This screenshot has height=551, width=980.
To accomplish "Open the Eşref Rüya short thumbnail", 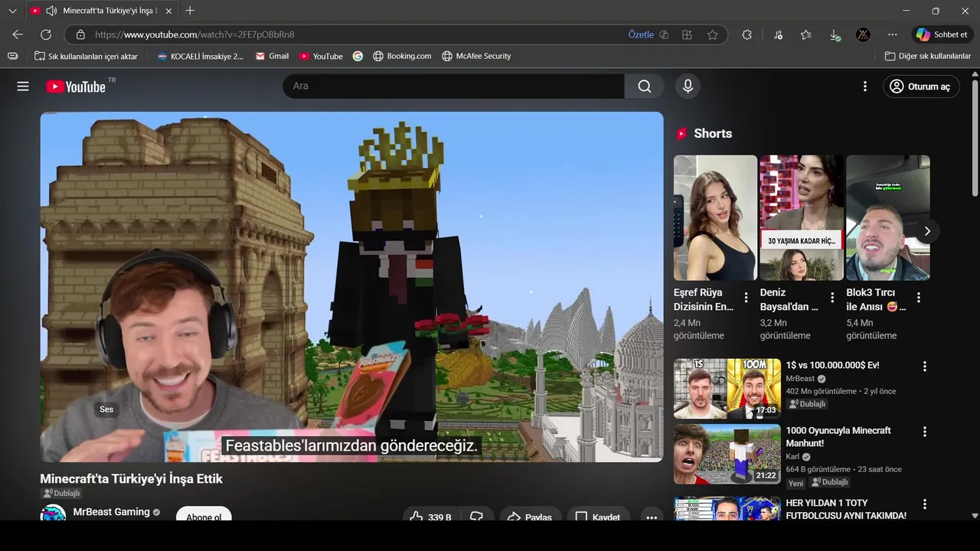I will (715, 218).
